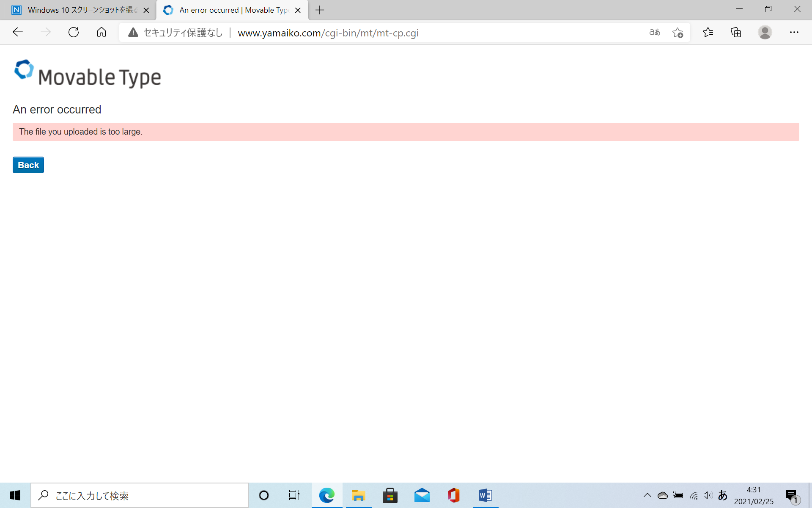Minimize the browser window
The height and width of the screenshot is (508, 812).
[x=739, y=9]
